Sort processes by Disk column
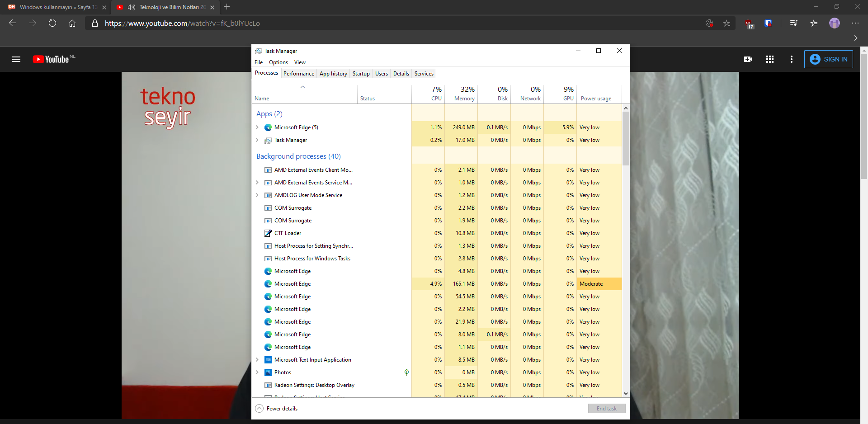The image size is (868, 424). point(494,94)
